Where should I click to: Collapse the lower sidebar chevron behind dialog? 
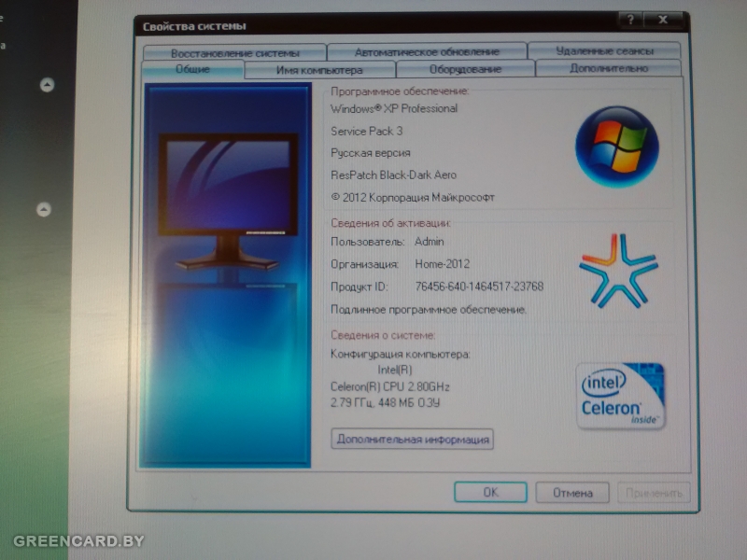pyautogui.click(x=44, y=209)
